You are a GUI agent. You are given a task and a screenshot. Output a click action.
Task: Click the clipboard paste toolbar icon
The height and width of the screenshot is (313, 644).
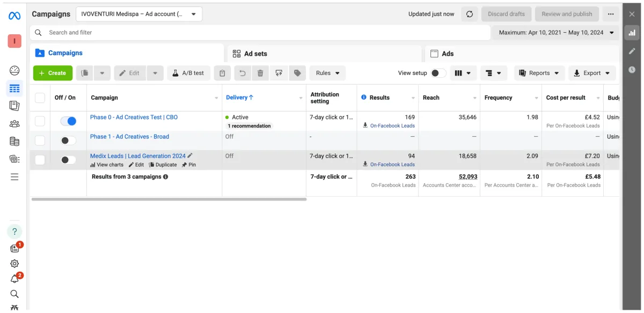tap(223, 73)
